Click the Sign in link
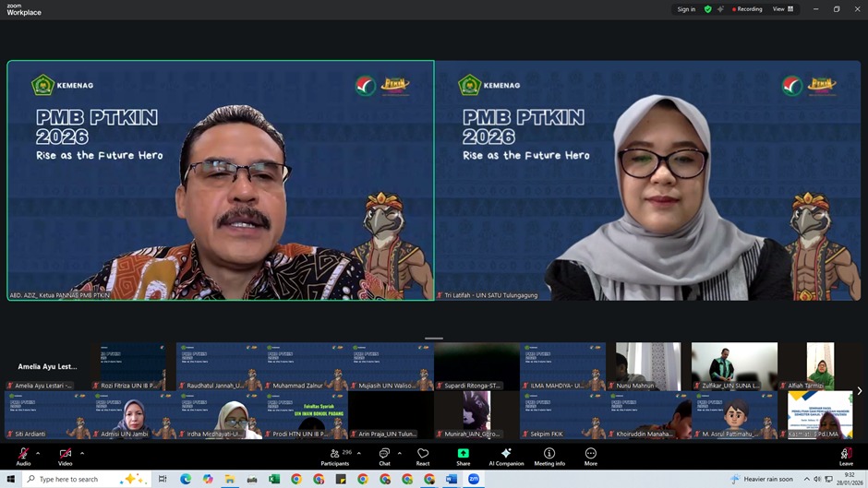Image resolution: width=868 pixels, height=488 pixels. (686, 9)
